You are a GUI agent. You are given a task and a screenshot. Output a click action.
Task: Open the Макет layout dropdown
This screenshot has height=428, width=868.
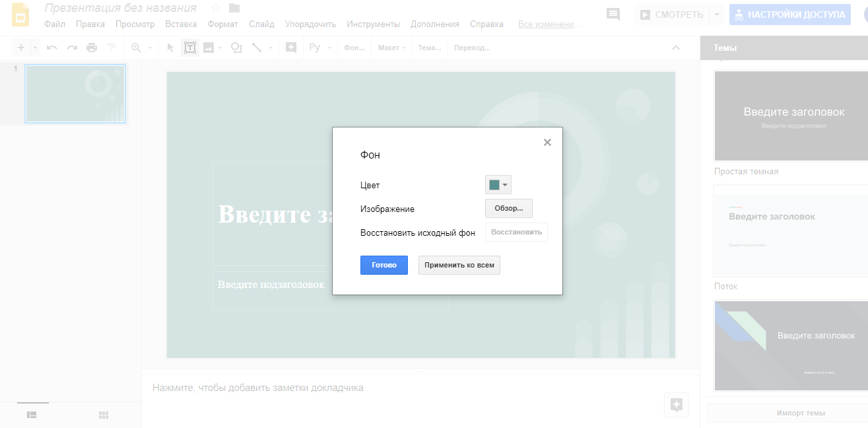[391, 47]
